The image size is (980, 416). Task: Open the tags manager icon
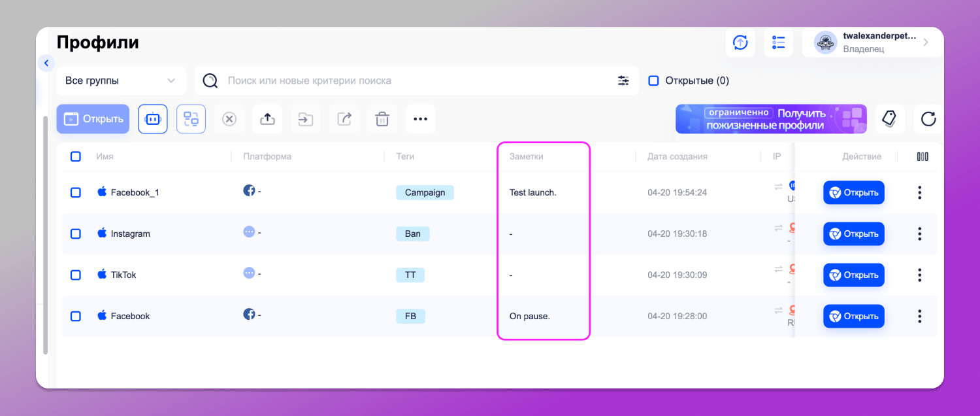(889, 118)
